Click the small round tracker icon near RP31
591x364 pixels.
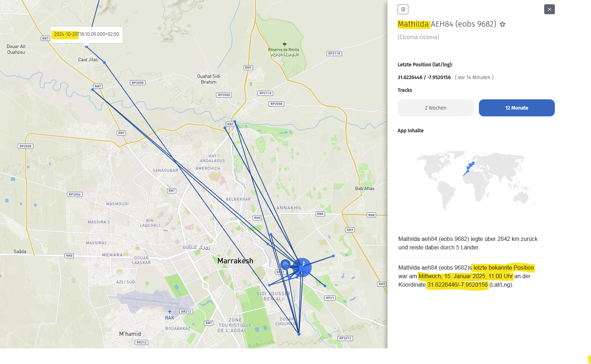click(285, 264)
